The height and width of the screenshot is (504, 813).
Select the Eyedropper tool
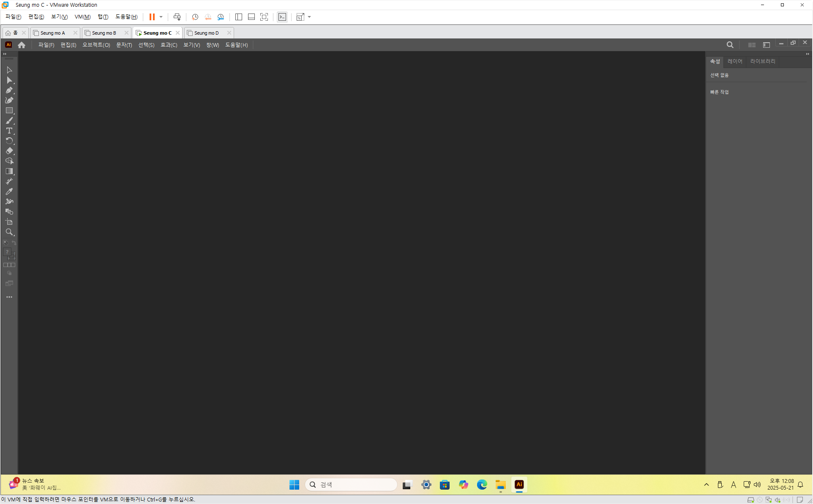pos(9,191)
